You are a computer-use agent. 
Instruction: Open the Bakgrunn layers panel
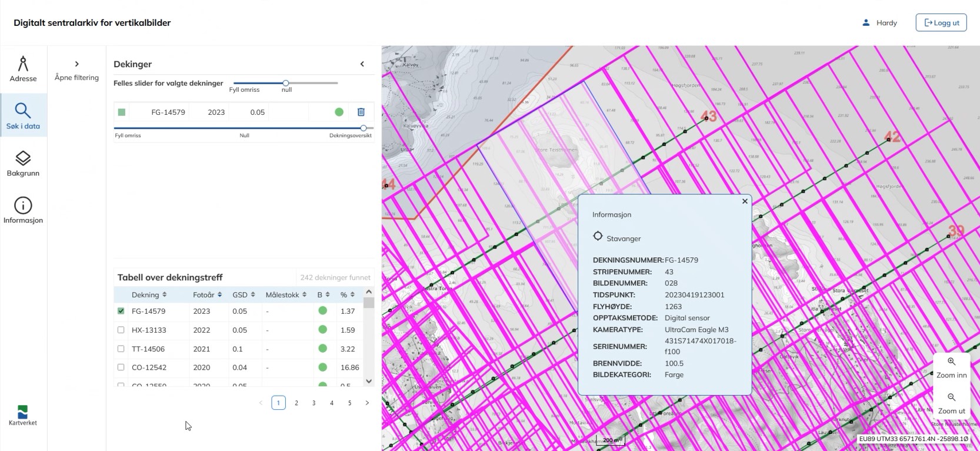23,163
